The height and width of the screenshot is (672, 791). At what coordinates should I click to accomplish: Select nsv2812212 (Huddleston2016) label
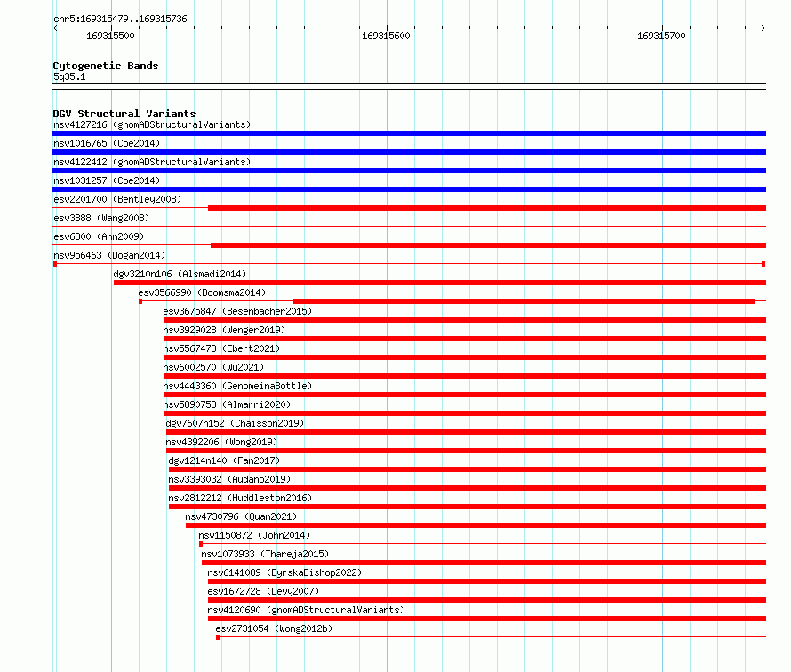coord(240,498)
